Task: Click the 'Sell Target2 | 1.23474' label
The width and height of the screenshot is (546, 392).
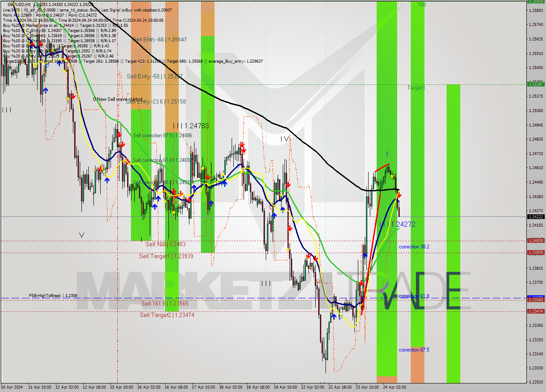Action: coord(167,315)
